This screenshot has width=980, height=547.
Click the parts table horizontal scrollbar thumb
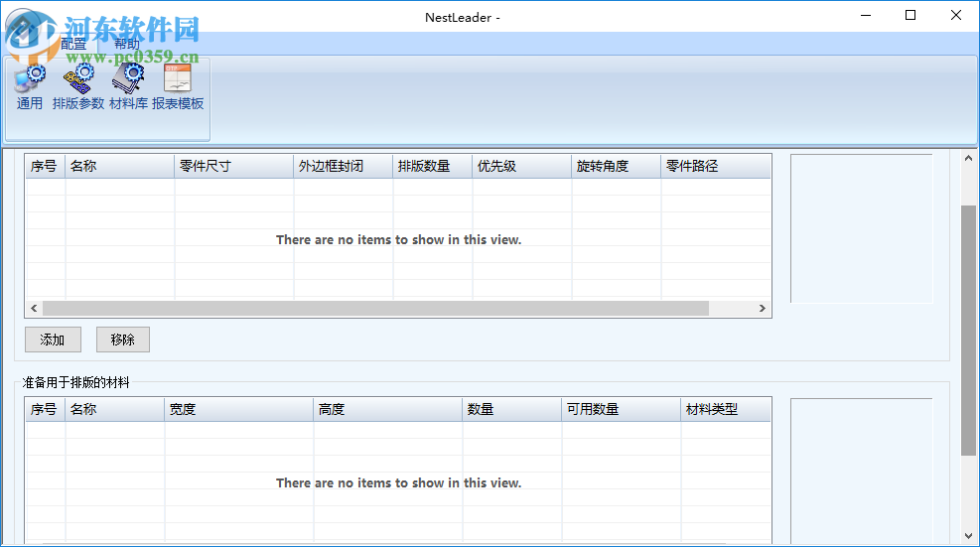[x=375, y=308]
